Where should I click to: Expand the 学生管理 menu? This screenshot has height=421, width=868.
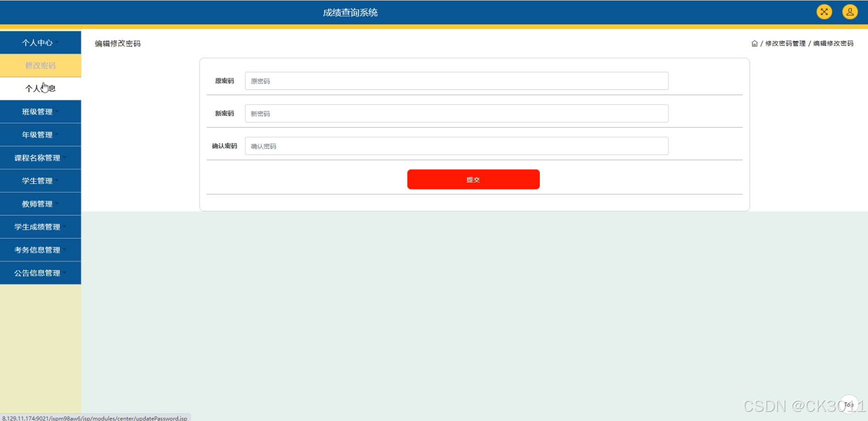coord(40,181)
